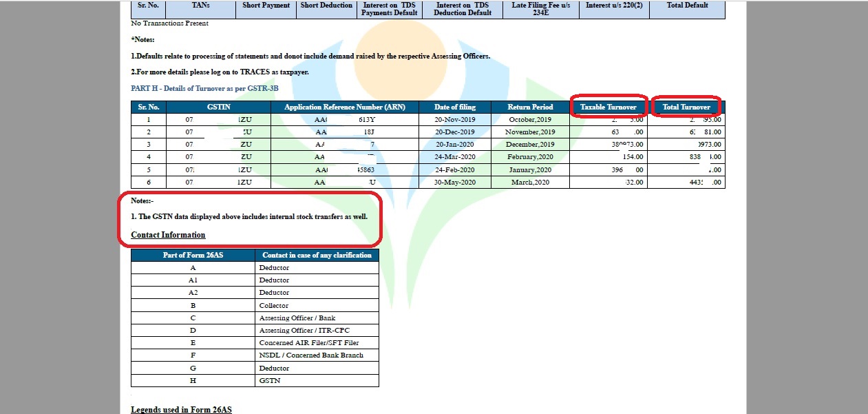Click the February,2020 return period cell
The width and height of the screenshot is (868, 414).
coord(530,157)
